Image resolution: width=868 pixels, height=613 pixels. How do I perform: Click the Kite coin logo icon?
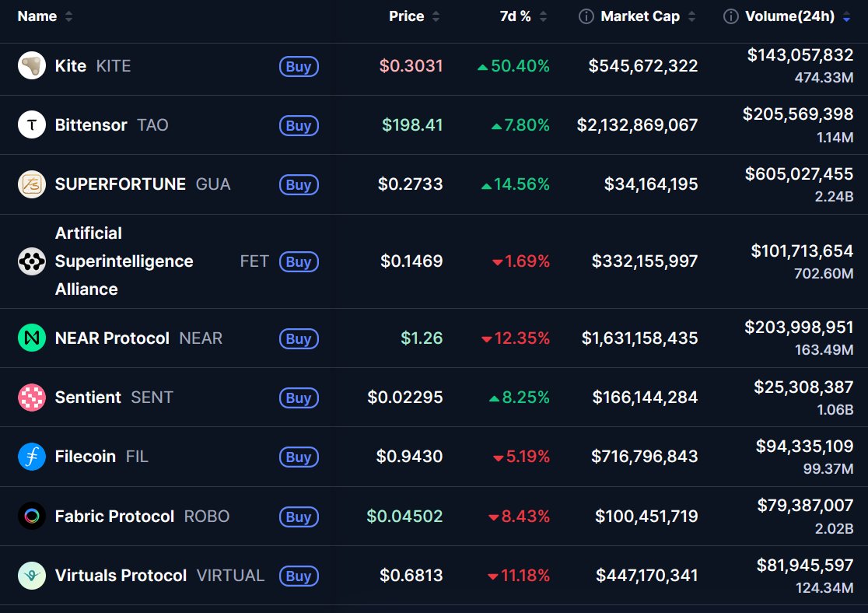(32, 66)
